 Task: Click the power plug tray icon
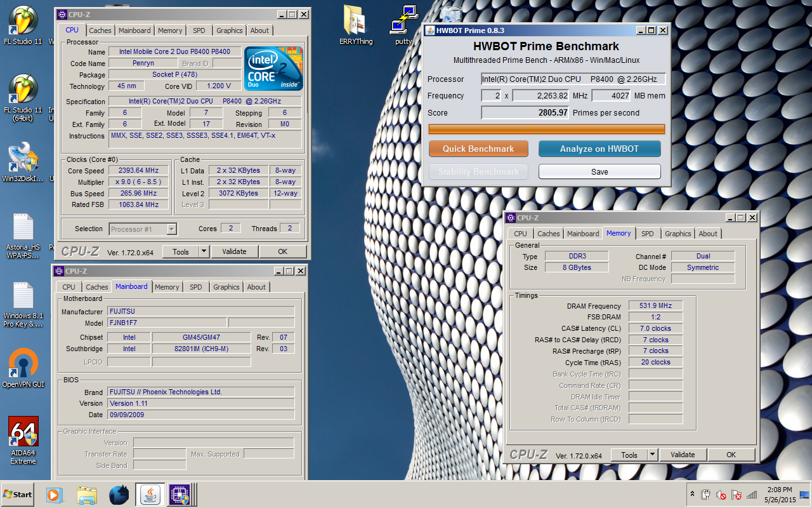(x=705, y=495)
